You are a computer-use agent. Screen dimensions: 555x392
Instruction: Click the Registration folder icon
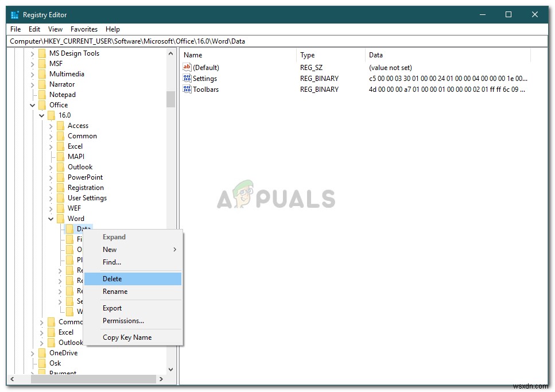60,188
